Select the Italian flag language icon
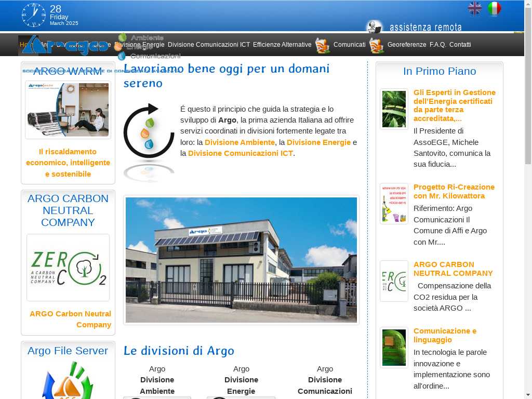 pos(495,8)
